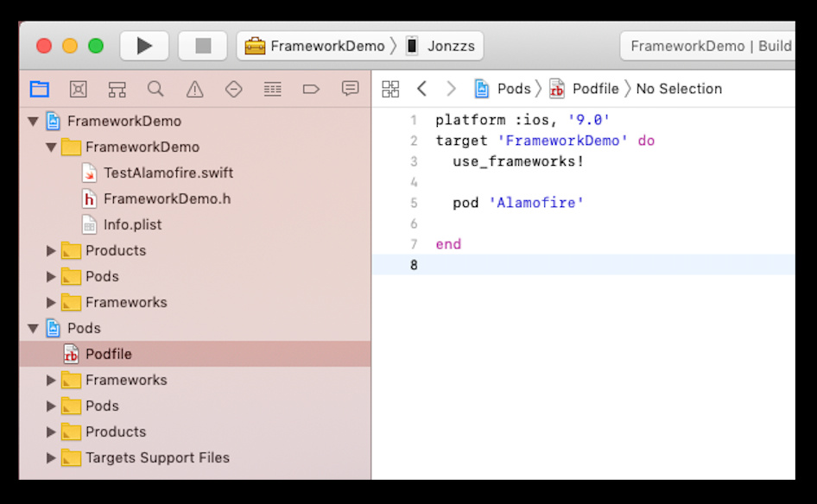Viewport: 817px width, 504px height.
Task: Open the Find navigator magnifier icon
Action: [x=155, y=89]
